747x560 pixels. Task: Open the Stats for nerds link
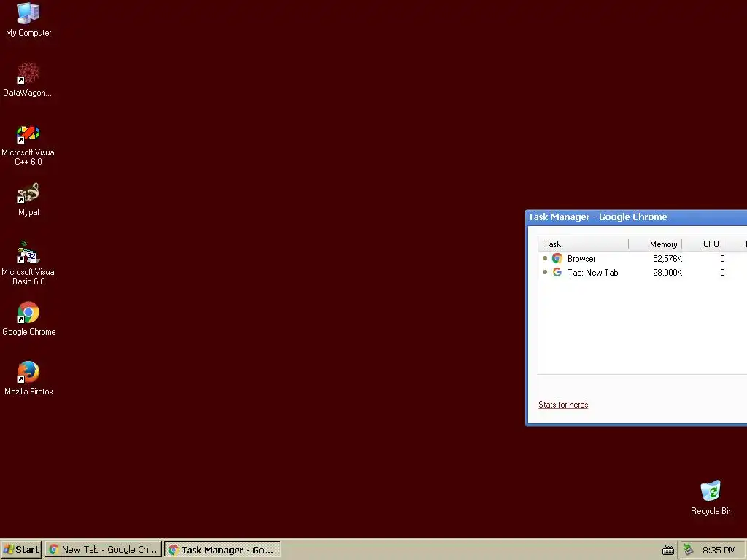click(563, 405)
